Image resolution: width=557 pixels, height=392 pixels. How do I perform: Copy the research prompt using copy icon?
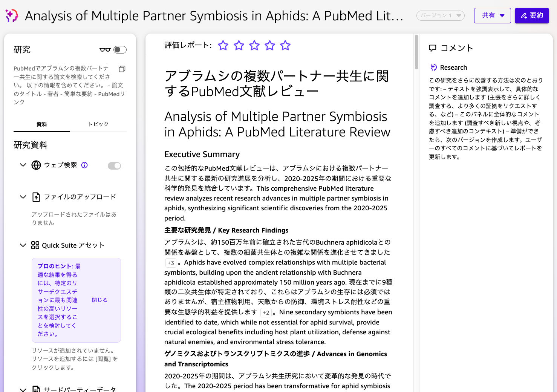pos(122,69)
